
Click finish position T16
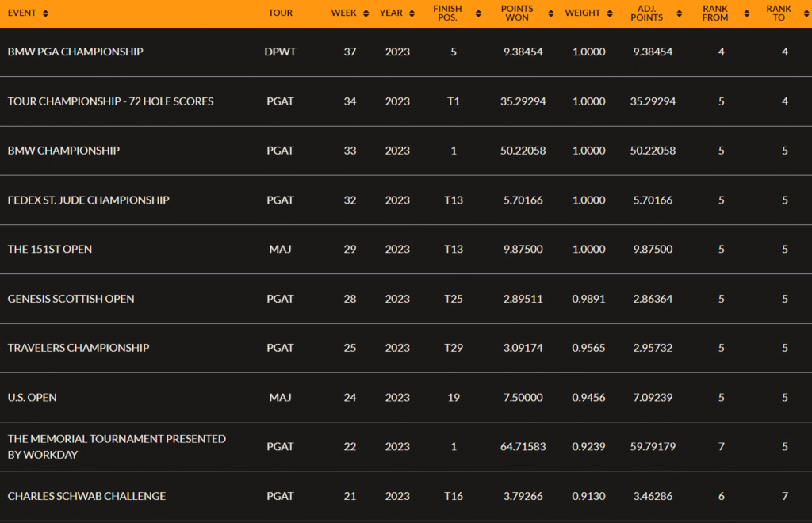454,497
